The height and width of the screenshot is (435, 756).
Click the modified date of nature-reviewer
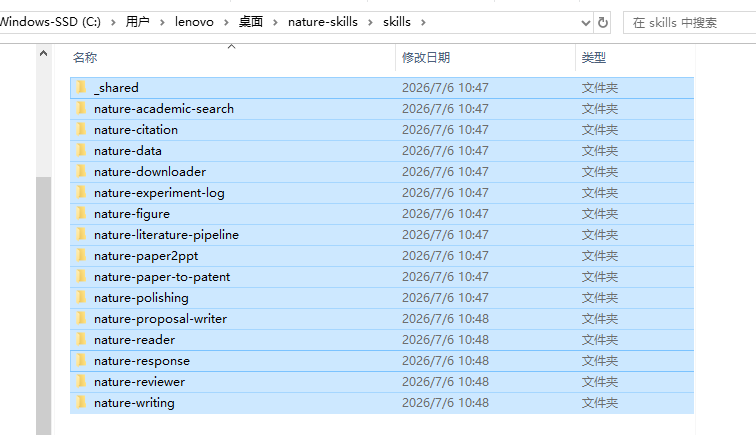(446, 382)
